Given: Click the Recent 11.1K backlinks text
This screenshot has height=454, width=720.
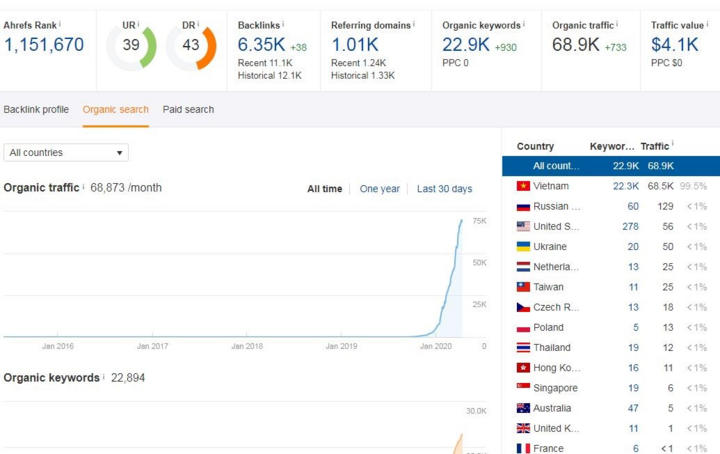Looking at the screenshot, I should click(x=265, y=63).
